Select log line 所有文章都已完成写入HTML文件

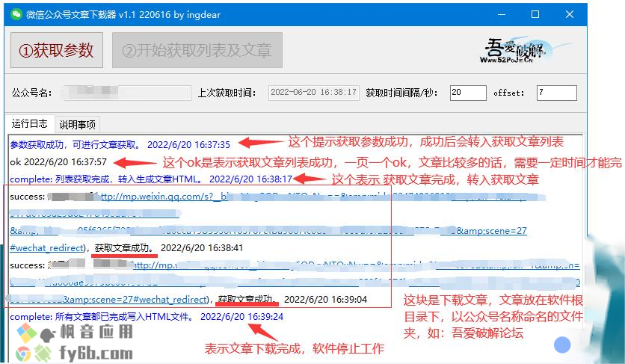(147, 317)
